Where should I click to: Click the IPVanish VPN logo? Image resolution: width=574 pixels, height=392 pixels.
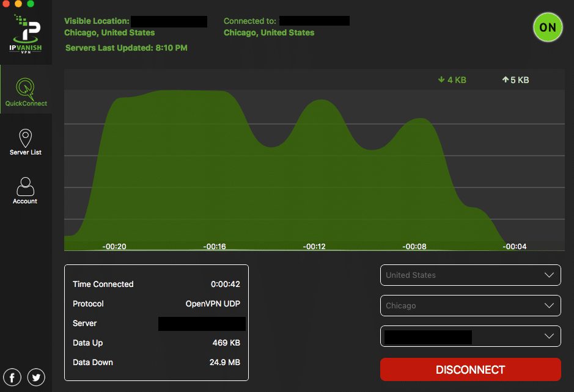click(x=26, y=34)
